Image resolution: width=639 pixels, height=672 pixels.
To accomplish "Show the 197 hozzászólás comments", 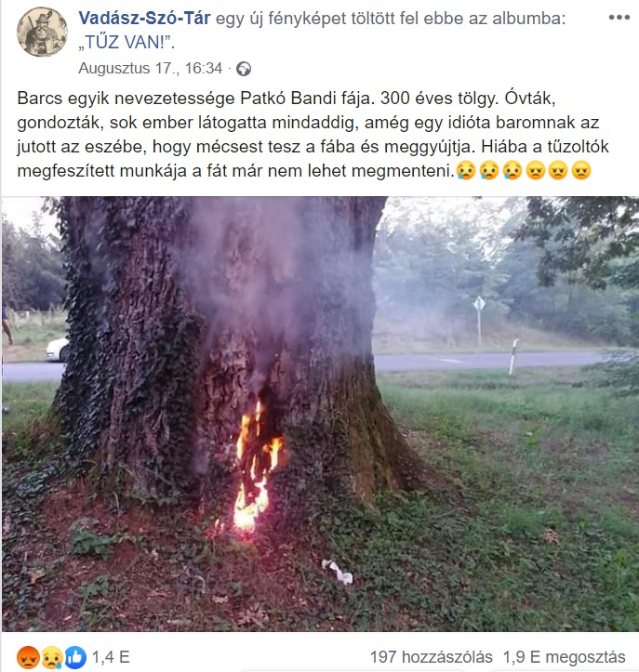I will click(x=431, y=657).
